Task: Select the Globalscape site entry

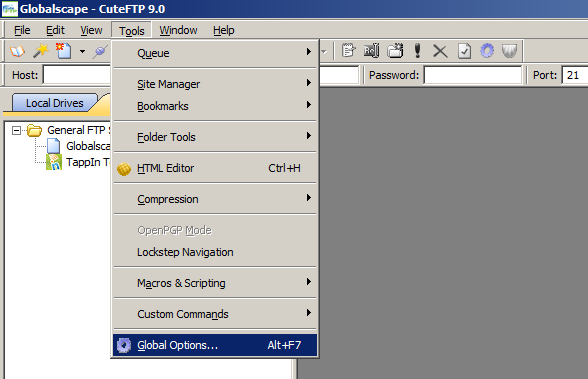Action: pos(88,146)
